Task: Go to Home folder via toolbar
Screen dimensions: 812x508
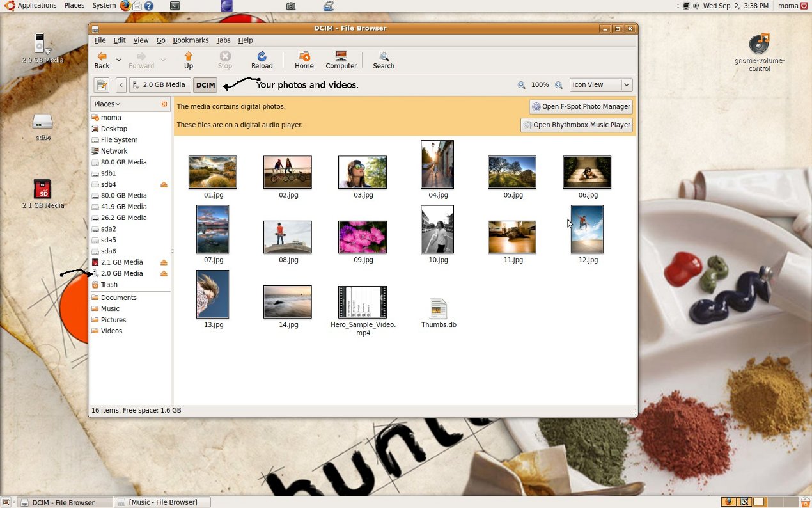Action: [x=304, y=60]
